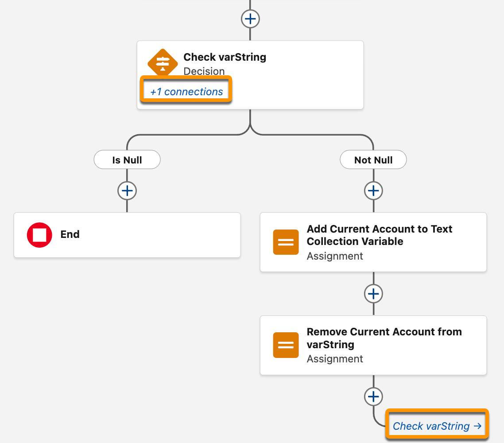Click the Check varString title text
This screenshot has width=504, height=443.
click(x=225, y=57)
